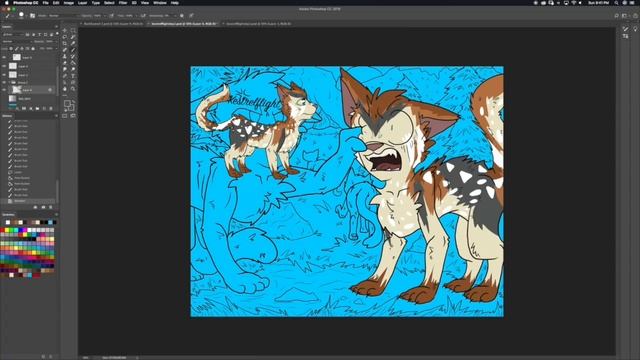
Task: Create new snapshot camera icon in History panel
Action: tap(43, 207)
